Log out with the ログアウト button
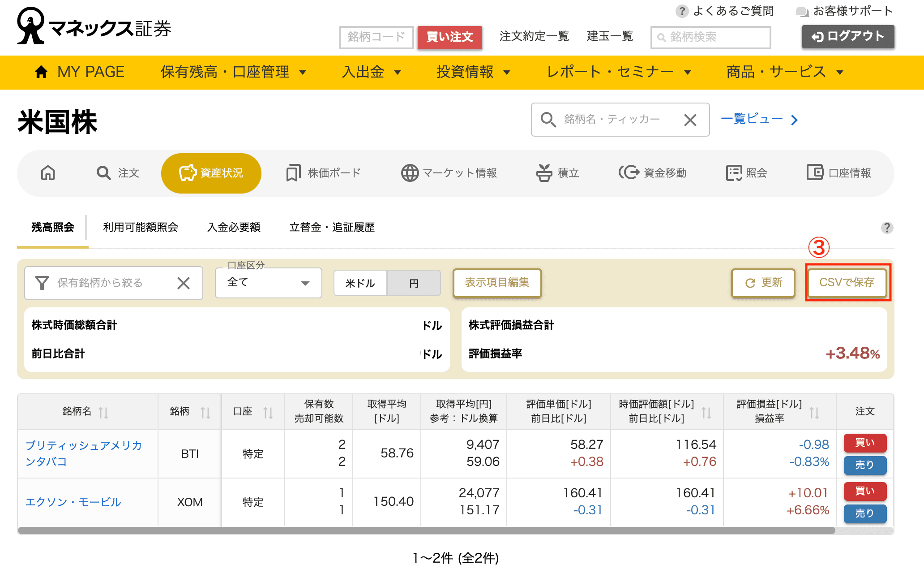924x569 pixels. click(x=848, y=36)
